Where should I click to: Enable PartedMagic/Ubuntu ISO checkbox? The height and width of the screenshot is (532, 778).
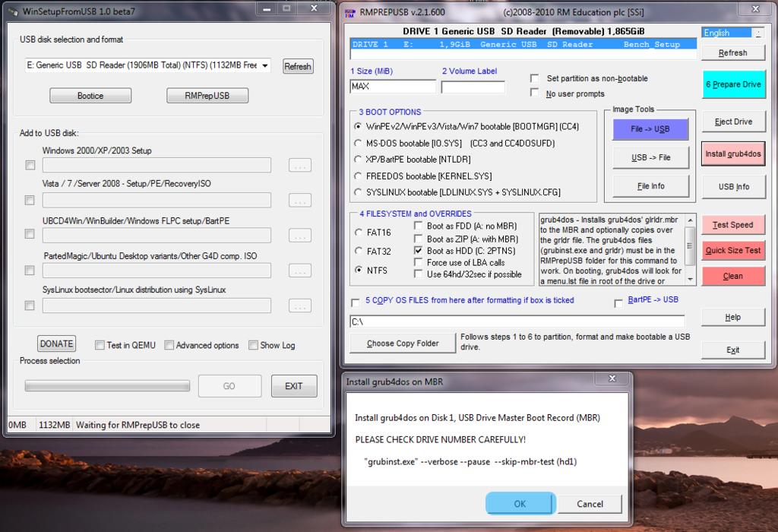(x=30, y=270)
